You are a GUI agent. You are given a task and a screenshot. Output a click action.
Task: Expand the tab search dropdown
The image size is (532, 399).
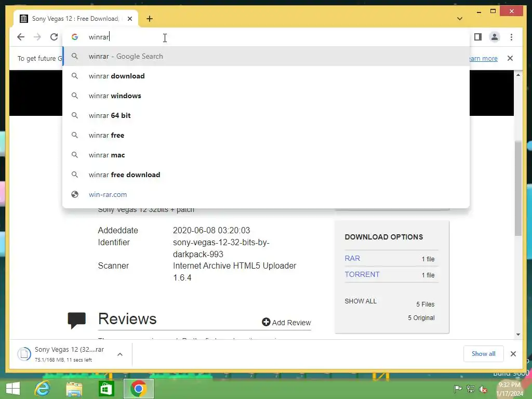[459, 19]
